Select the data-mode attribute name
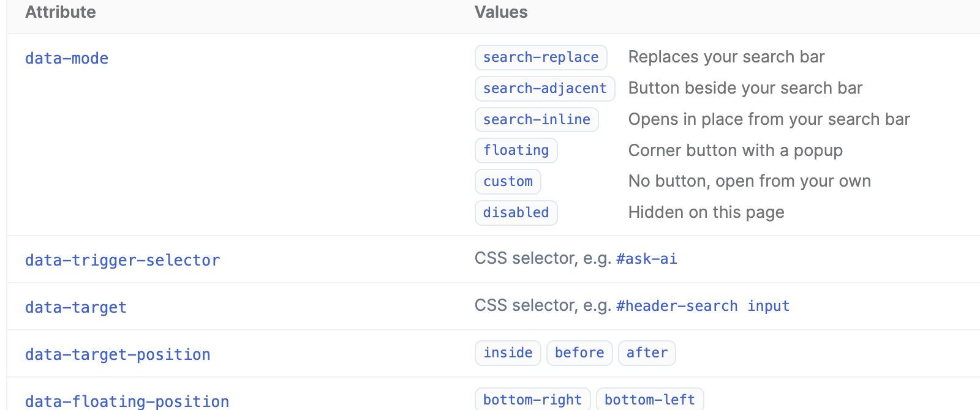The width and height of the screenshot is (980, 410). tap(67, 58)
